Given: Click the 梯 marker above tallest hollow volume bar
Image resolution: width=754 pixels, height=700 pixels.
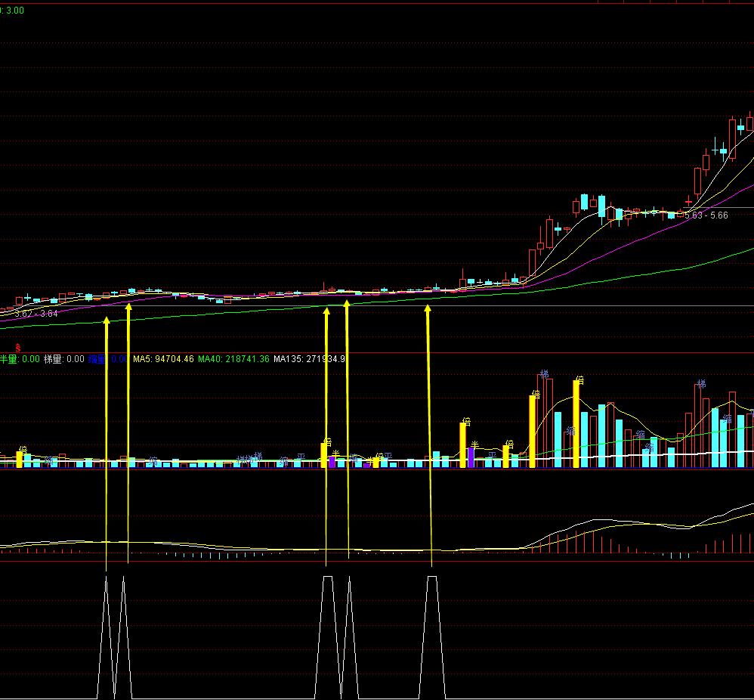Looking at the screenshot, I should (544, 374).
